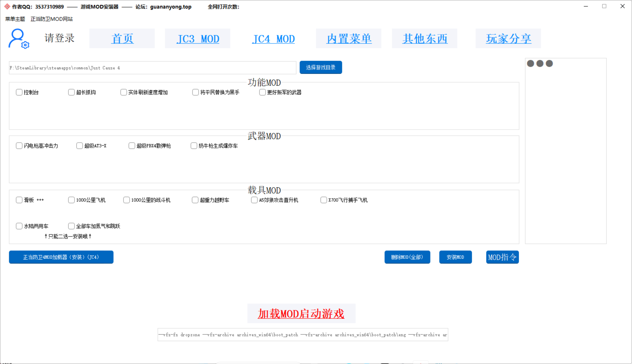Check the 超长抓钩 grapple mod option
632x364 pixels.
(71, 92)
